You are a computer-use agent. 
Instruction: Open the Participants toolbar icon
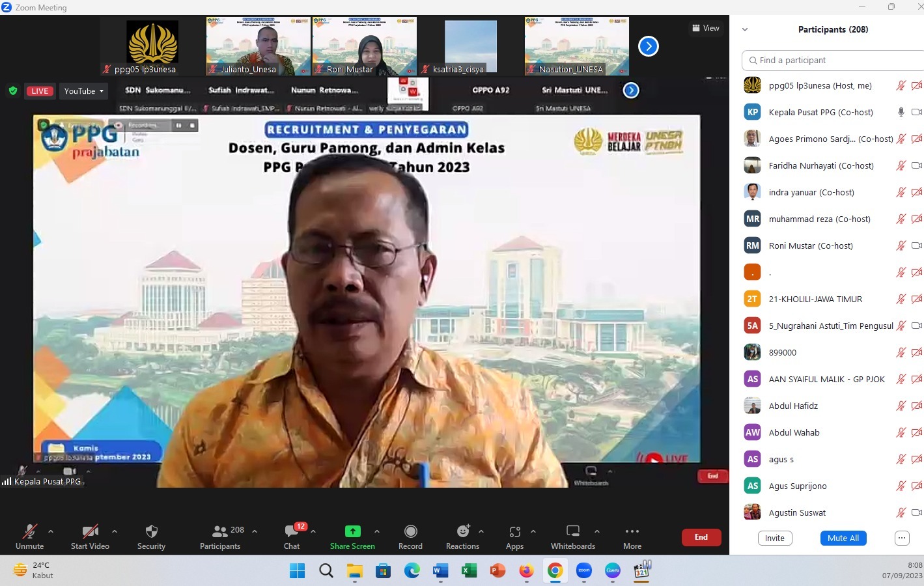(220, 531)
